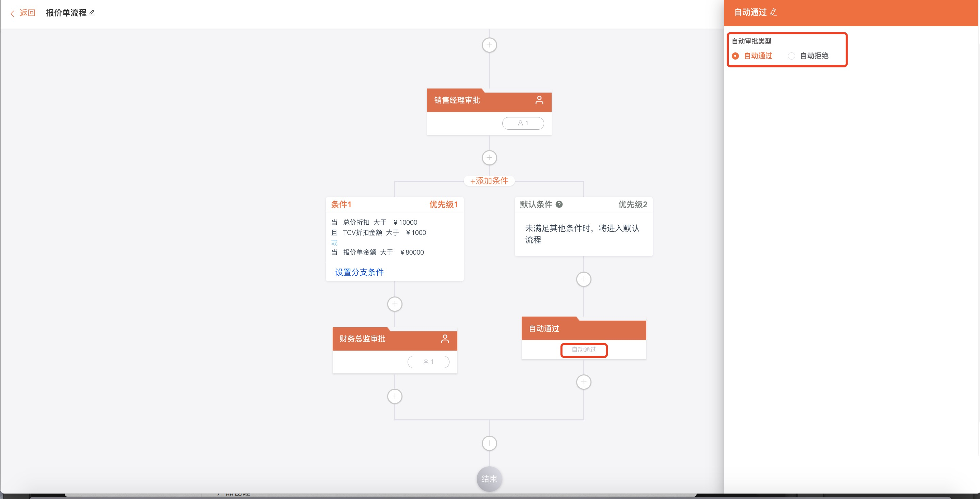The width and height of the screenshot is (980, 499).
Task: Click the edit pencil in 自动通过 panel header
Action: [773, 13]
